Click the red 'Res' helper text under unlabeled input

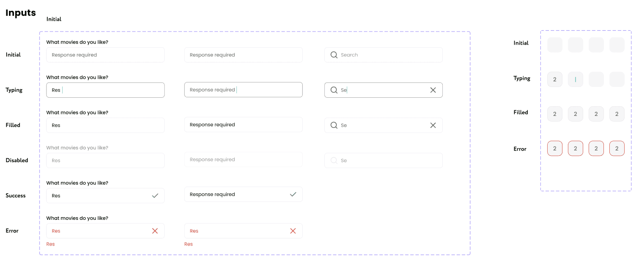pyautogui.click(x=188, y=244)
